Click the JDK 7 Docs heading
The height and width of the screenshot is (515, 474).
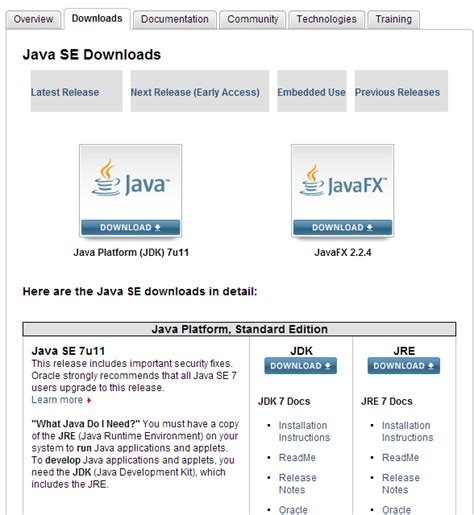click(284, 401)
